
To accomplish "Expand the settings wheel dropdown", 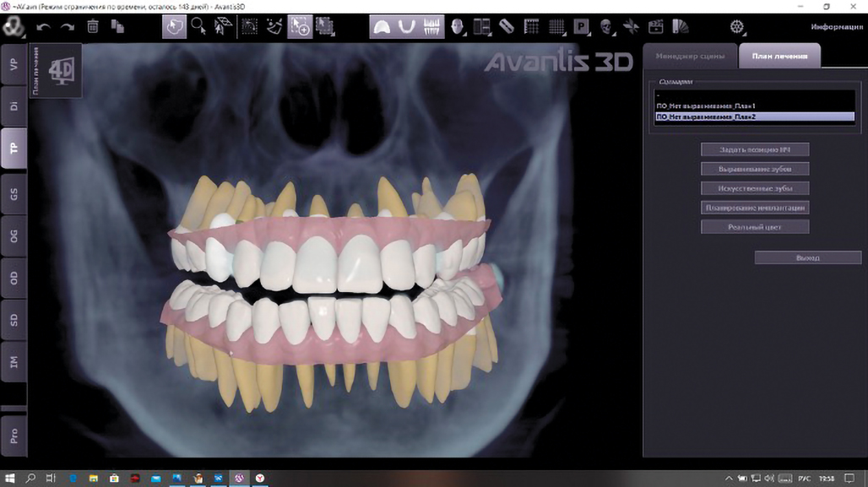I will point(737,27).
